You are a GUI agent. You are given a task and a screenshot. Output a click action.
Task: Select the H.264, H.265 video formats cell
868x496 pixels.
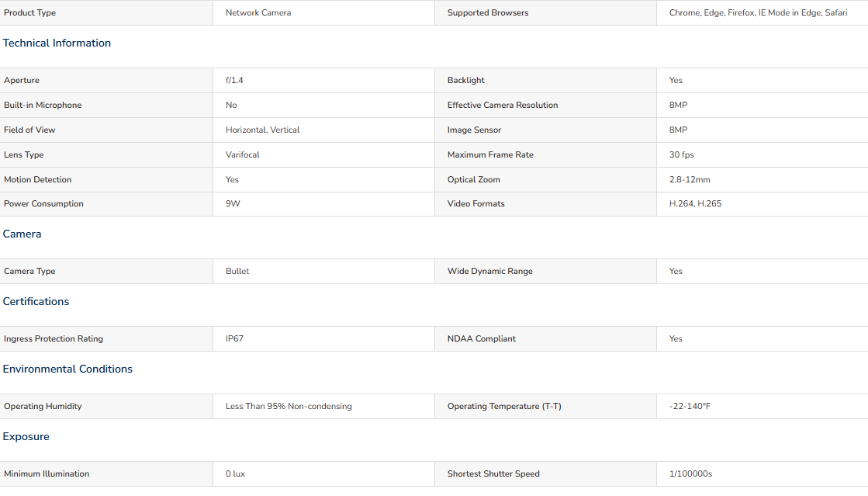763,204
